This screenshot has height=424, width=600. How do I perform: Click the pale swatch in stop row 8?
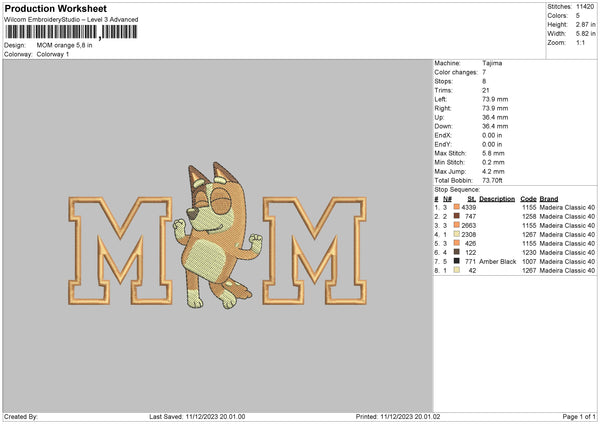coord(457,270)
